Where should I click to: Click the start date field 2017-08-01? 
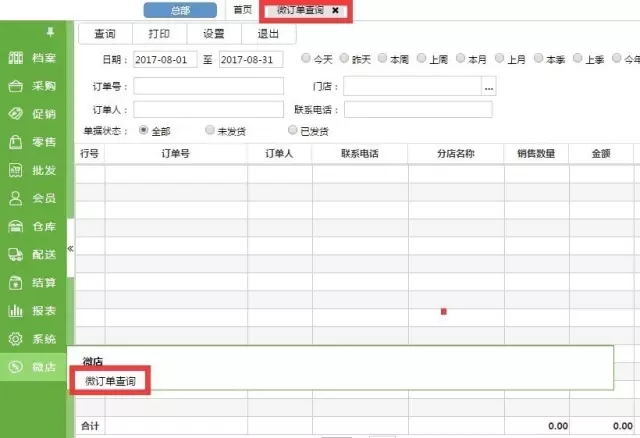pos(165,60)
